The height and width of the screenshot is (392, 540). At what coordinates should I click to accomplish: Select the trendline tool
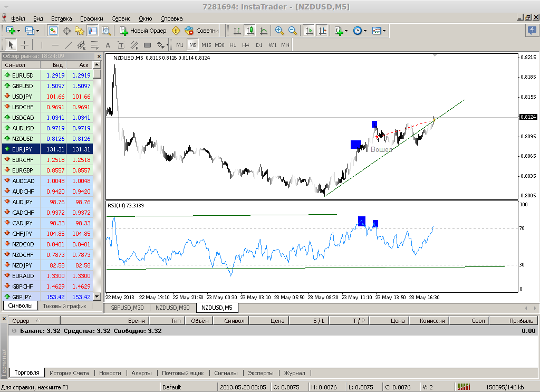click(x=68, y=45)
